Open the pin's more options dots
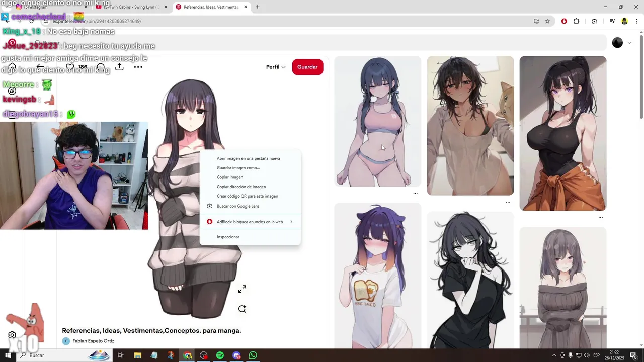The width and height of the screenshot is (644, 362). click(138, 67)
